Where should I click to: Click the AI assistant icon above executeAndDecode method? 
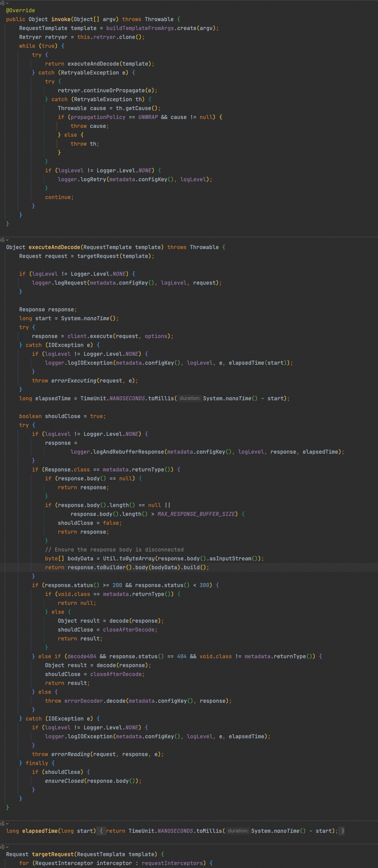(x=2, y=240)
